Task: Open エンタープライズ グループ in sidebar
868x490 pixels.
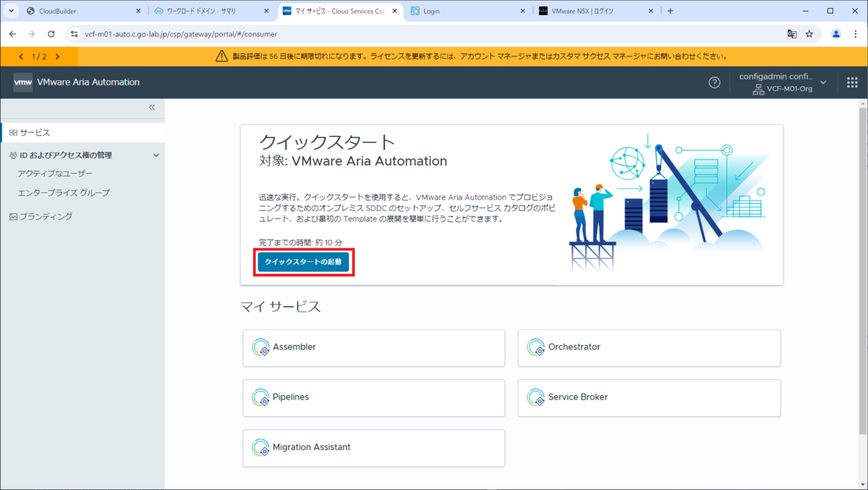Action: point(64,193)
